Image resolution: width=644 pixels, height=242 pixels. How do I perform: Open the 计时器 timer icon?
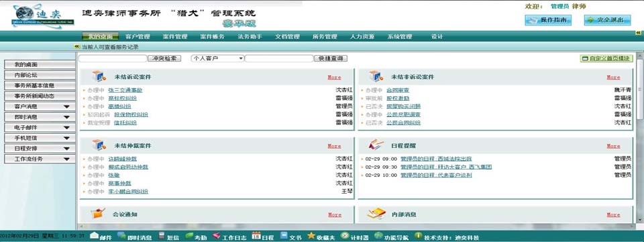(x=345, y=235)
